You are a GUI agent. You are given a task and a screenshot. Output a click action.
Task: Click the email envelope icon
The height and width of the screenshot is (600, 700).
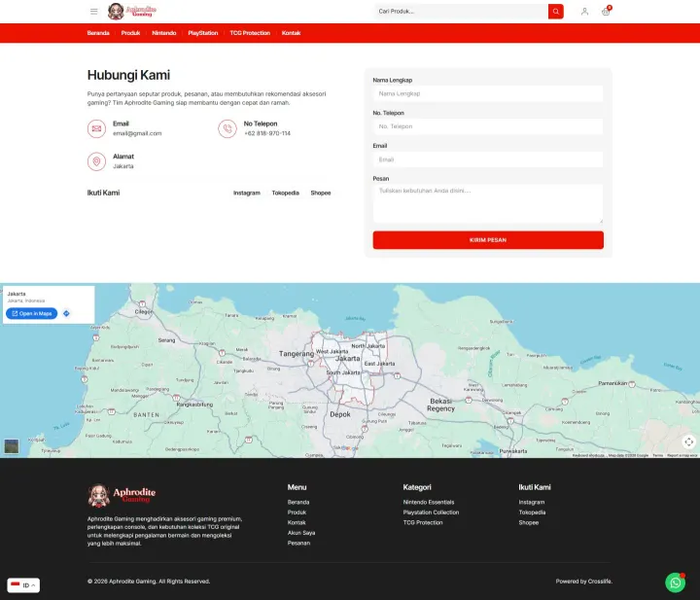click(96, 128)
